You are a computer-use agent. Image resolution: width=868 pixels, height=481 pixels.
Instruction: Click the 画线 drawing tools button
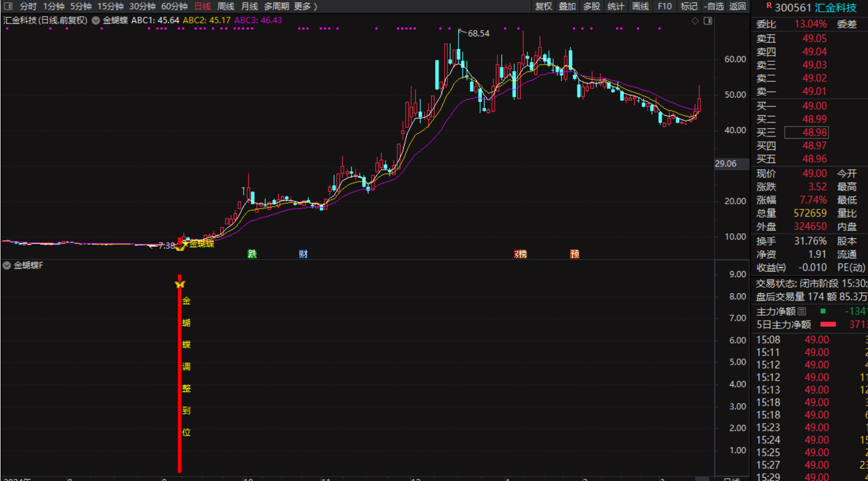pos(640,7)
